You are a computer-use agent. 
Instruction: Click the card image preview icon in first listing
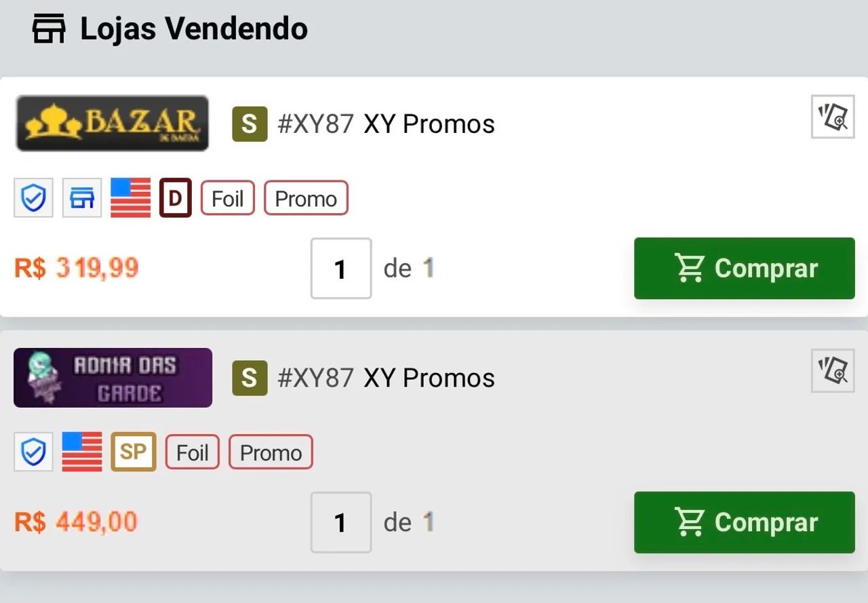click(x=833, y=117)
